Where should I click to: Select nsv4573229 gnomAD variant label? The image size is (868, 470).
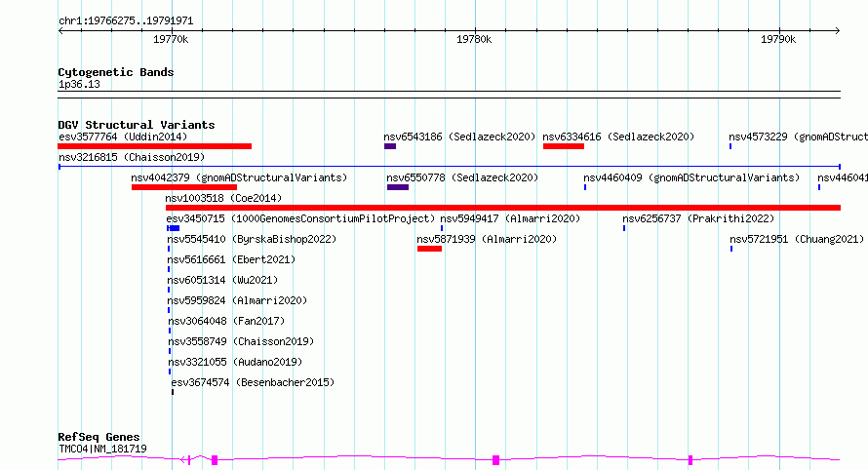[x=798, y=137]
